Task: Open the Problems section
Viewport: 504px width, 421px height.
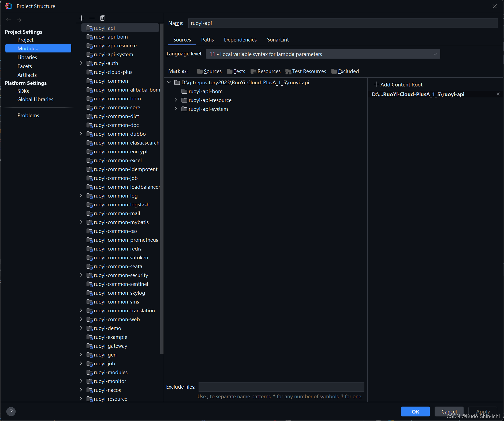Action: tap(28, 115)
